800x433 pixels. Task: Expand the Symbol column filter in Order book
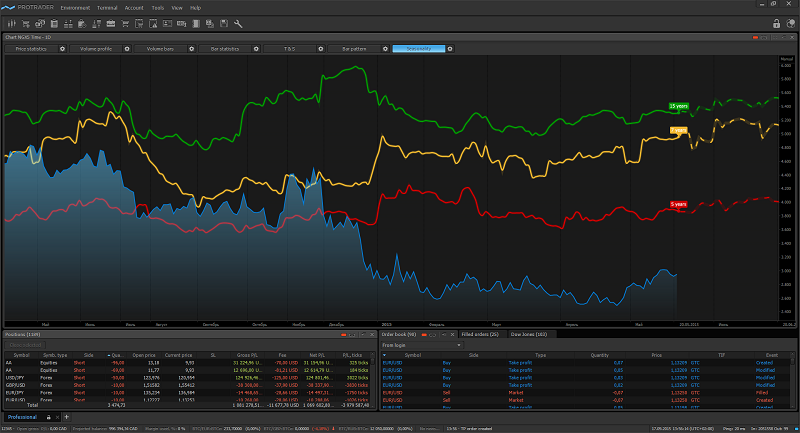(x=385, y=354)
